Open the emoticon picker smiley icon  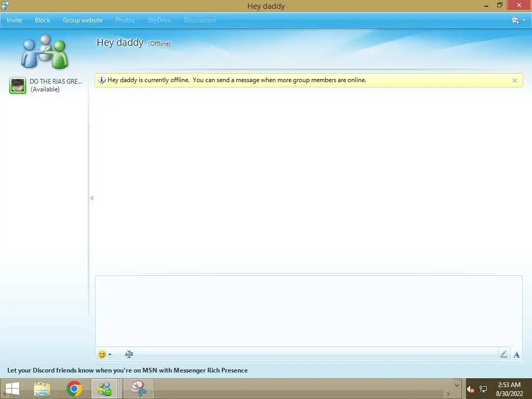tap(102, 354)
